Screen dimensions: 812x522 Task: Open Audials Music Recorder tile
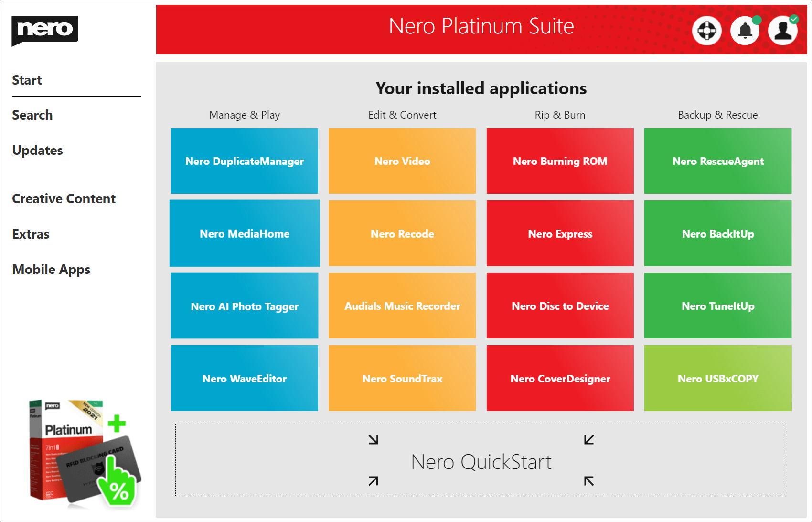pyautogui.click(x=402, y=306)
